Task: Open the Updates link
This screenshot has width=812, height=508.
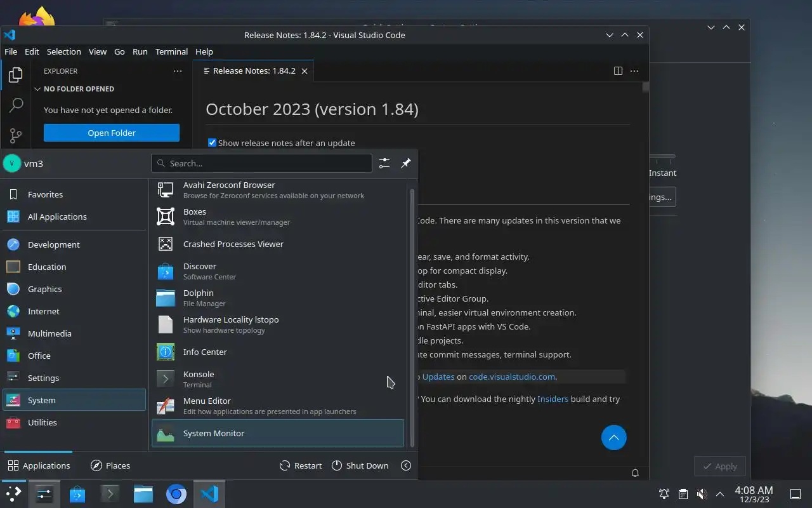Action: pyautogui.click(x=438, y=377)
